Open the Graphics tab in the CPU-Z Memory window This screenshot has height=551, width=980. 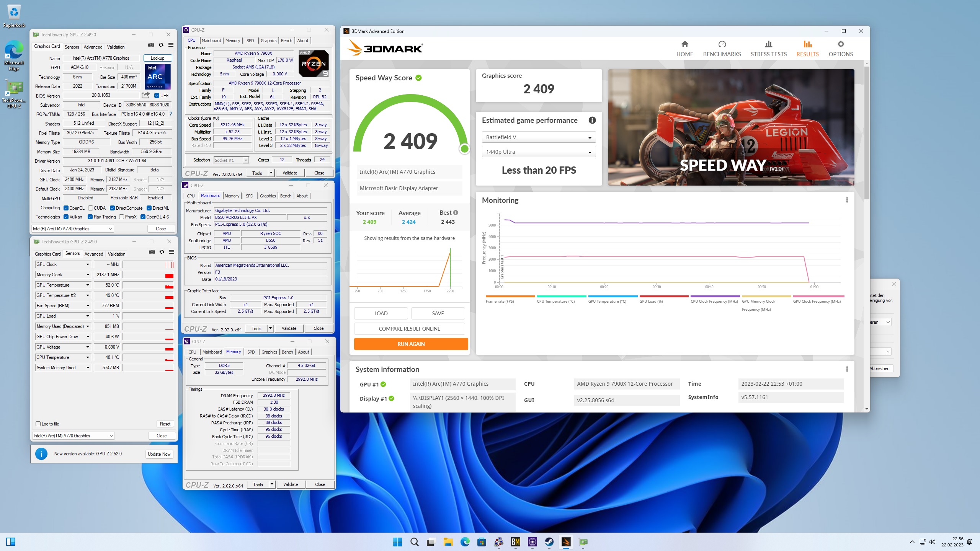pyautogui.click(x=269, y=352)
